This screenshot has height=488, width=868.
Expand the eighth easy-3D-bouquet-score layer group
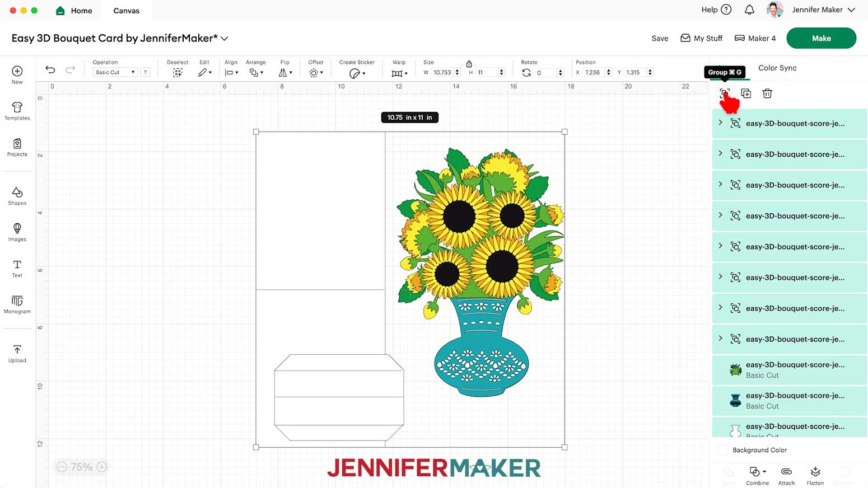pyautogui.click(x=721, y=338)
